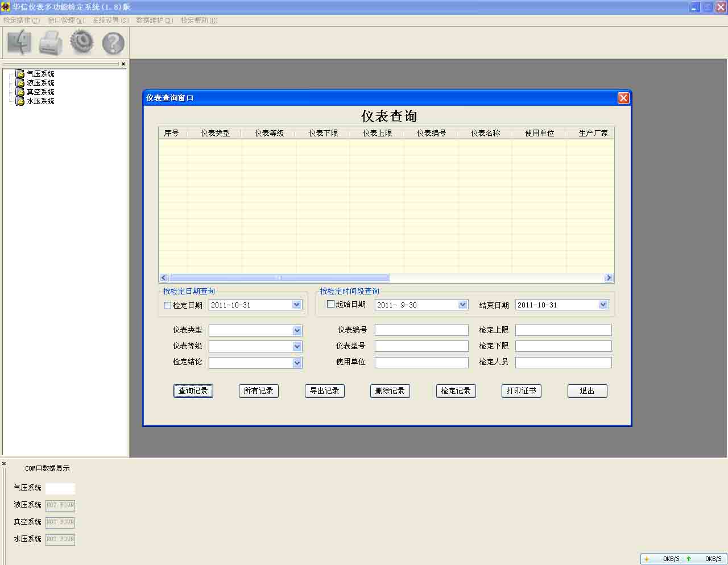Open settings via the gear toolbar icon
Image resolution: width=728 pixels, height=565 pixels.
tap(82, 42)
